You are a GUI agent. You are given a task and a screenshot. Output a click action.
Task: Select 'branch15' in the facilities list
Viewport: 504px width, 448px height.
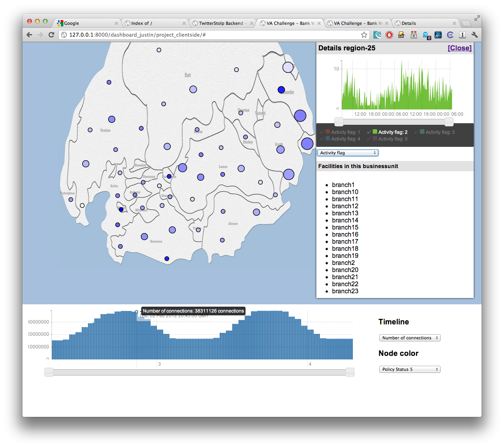345,227
